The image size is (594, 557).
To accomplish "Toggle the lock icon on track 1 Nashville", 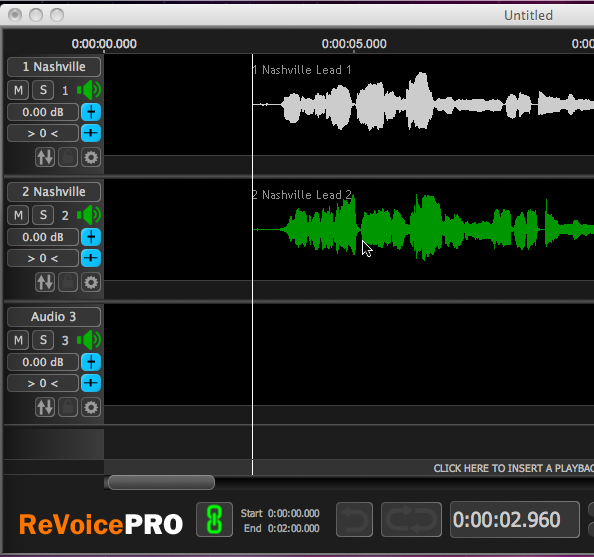I will pyautogui.click(x=68, y=157).
